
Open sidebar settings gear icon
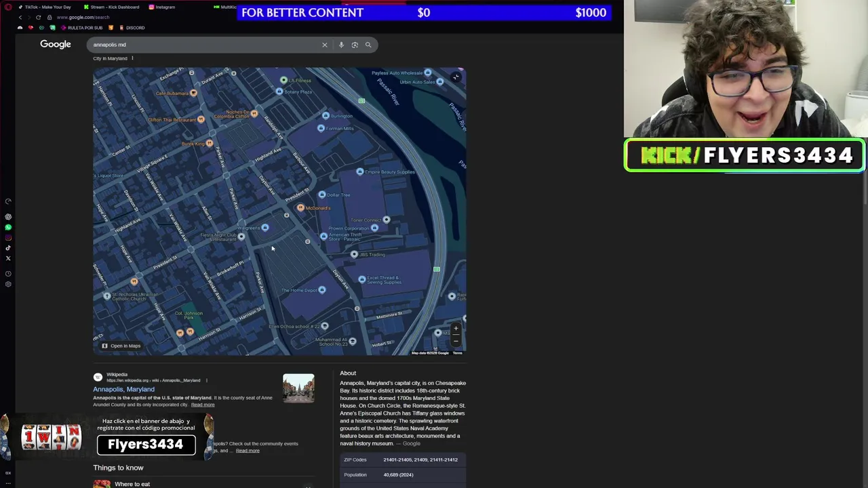point(8,284)
